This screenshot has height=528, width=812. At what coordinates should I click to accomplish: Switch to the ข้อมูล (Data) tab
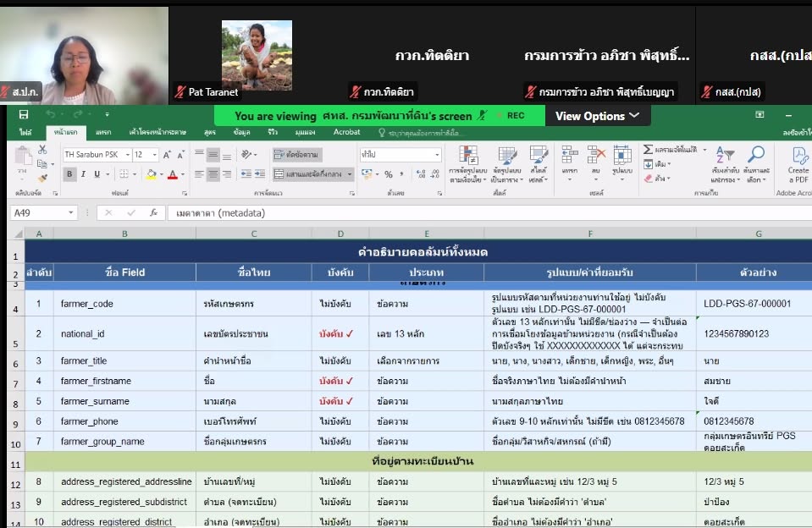click(242, 133)
